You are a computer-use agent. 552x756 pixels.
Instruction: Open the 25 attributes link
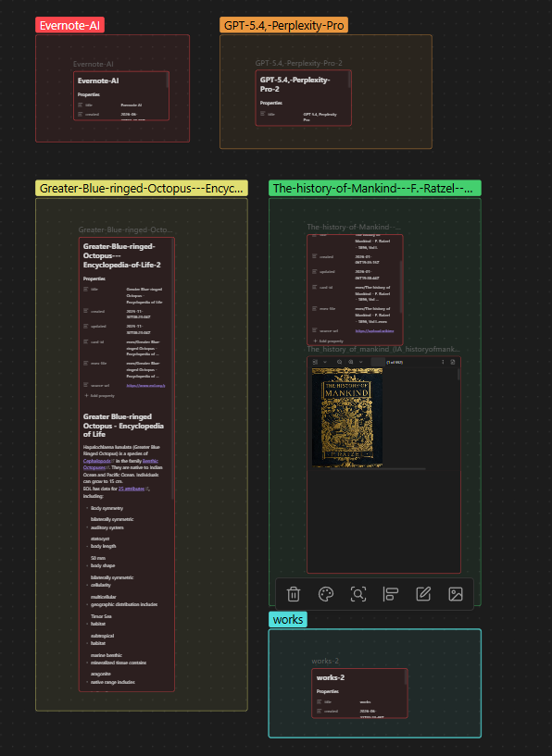132,489
